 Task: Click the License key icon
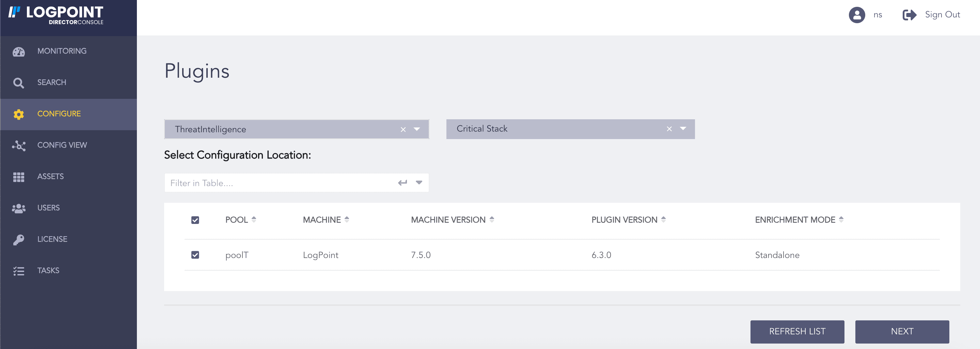(x=19, y=239)
